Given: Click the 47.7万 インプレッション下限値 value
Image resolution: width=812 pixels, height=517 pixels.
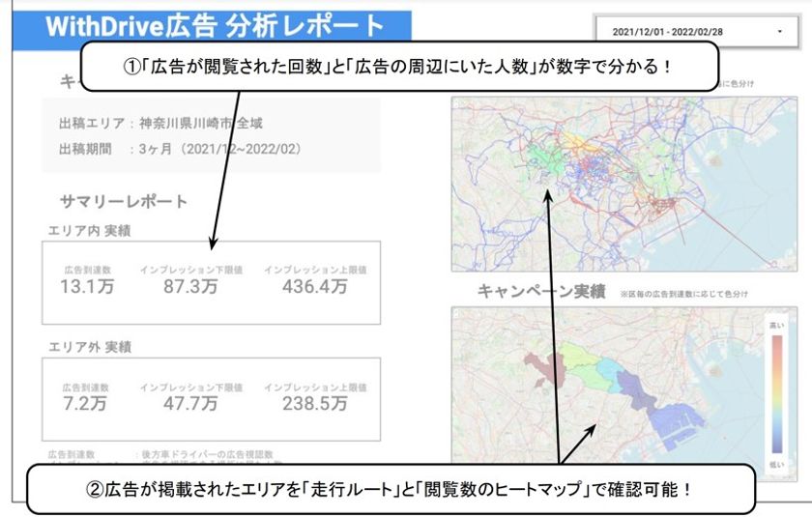Looking at the screenshot, I should click(190, 404).
